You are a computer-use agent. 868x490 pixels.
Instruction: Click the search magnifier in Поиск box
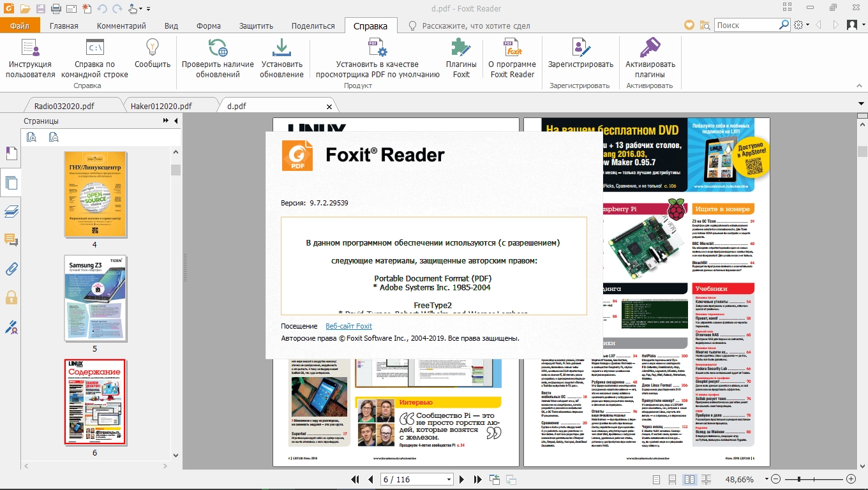click(x=784, y=25)
